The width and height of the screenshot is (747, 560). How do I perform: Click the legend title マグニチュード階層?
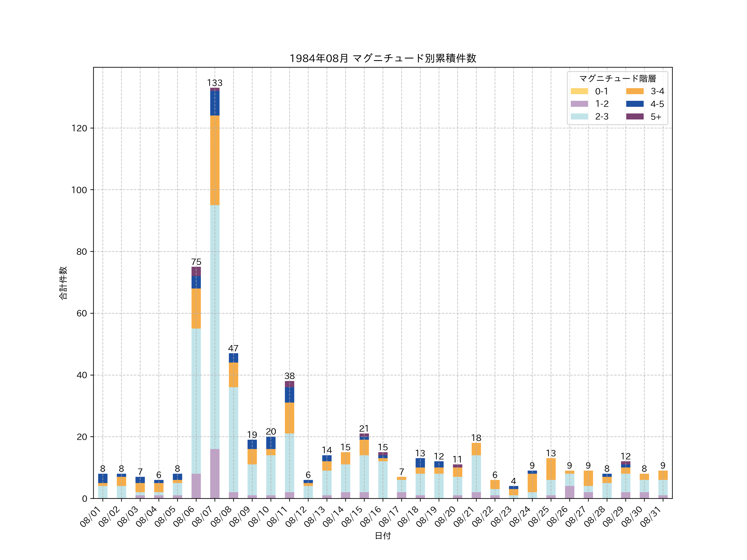pyautogui.click(x=617, y=79)
